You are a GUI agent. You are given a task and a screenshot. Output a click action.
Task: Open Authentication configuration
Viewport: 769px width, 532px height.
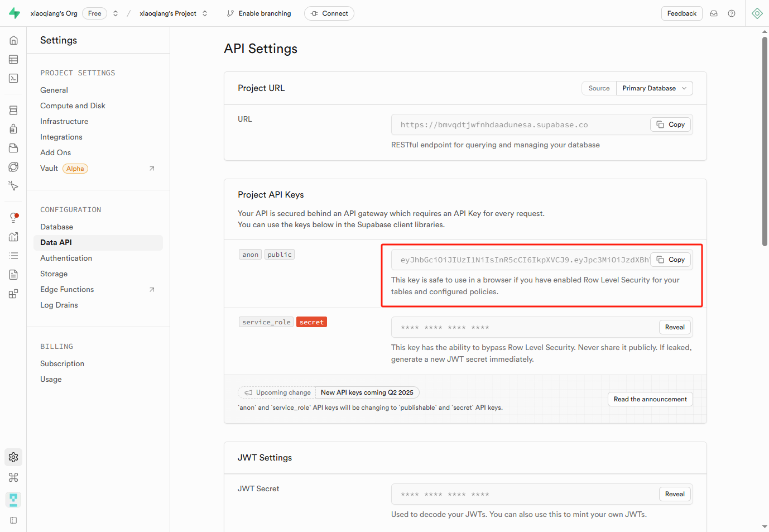(x=66, y=258)
